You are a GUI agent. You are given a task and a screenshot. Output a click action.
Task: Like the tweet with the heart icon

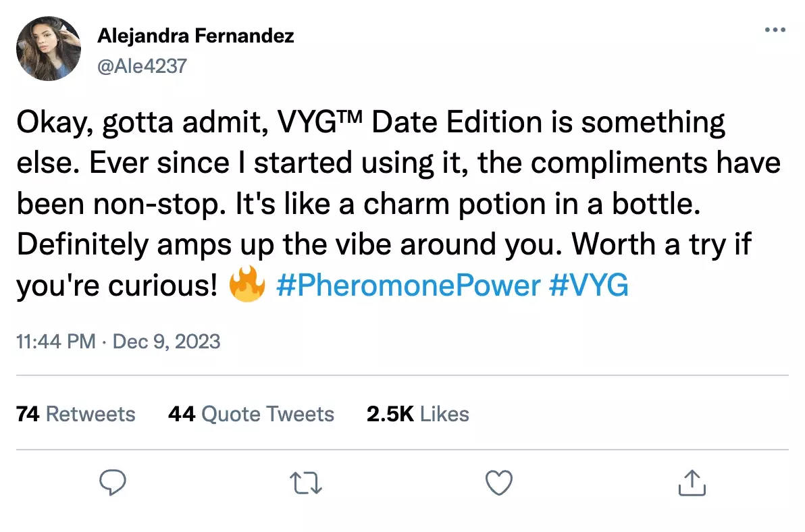499,483
